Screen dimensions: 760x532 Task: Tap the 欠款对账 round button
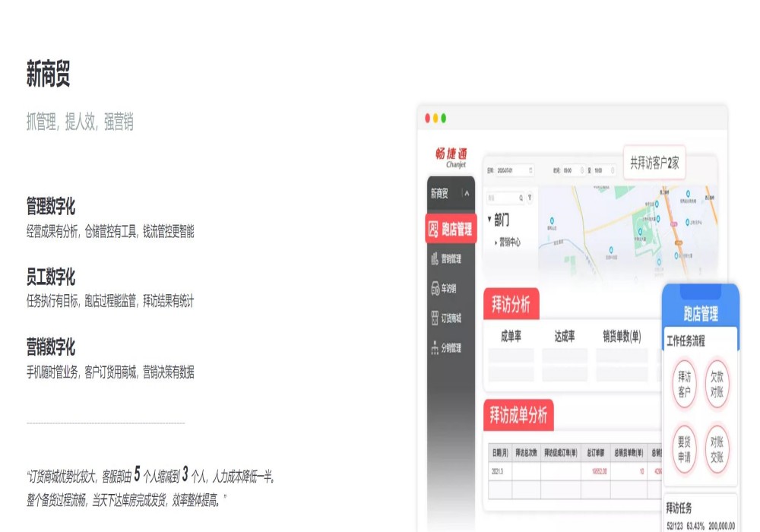point(717,384)
